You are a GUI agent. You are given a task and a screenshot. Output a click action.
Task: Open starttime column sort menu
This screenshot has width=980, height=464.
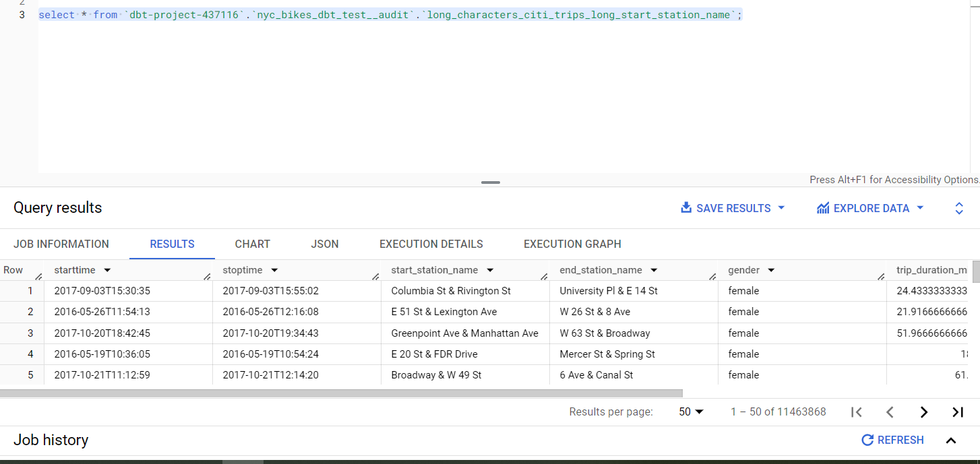tap(107, 270)
